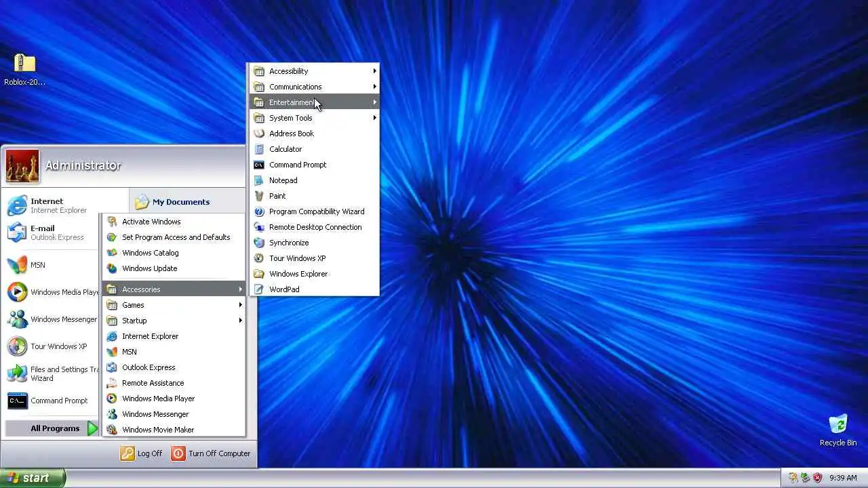Launch Internet Explorer from All Programs list
The width and height of the screenshot is (868, 488).
pyautogui.click(x=174, y=336)
